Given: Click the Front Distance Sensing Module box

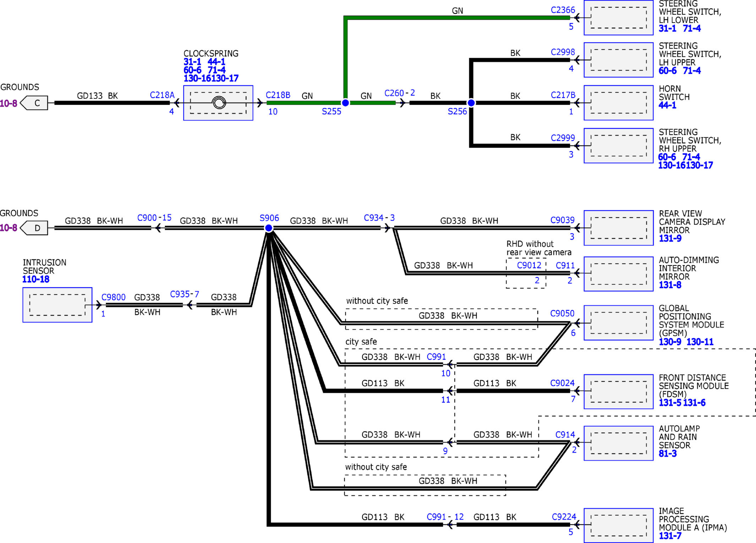Looking at the screenshot, I should click(618, 392).
